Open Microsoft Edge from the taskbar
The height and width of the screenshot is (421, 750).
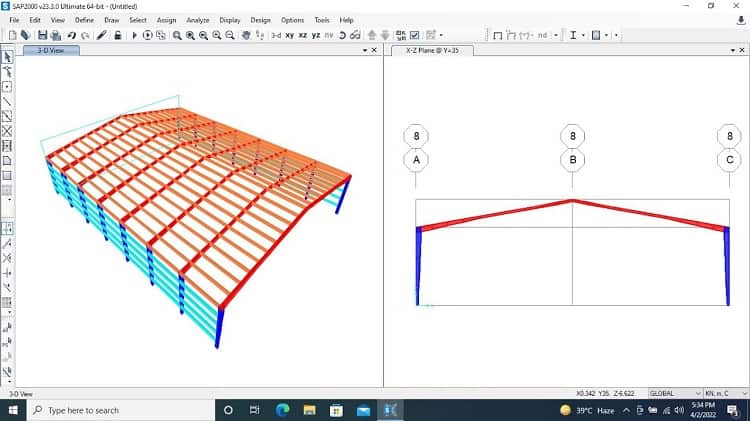click(283, 410)
